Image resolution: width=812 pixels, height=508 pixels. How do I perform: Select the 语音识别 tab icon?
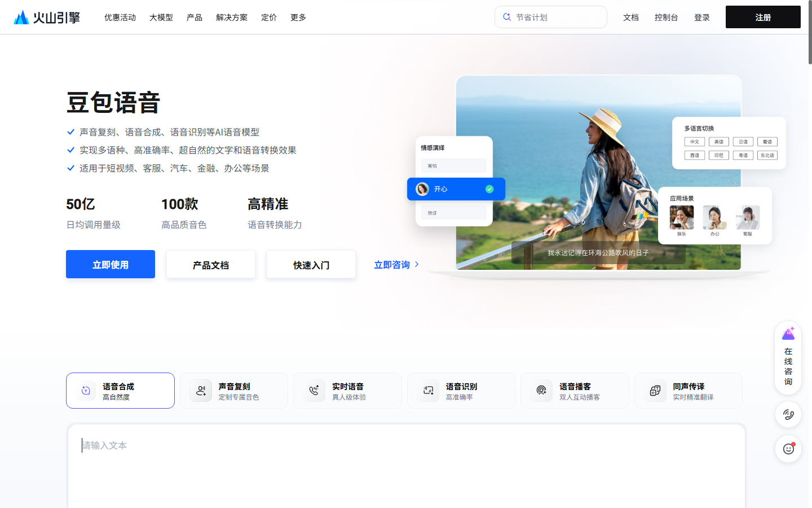coord(428,391)
